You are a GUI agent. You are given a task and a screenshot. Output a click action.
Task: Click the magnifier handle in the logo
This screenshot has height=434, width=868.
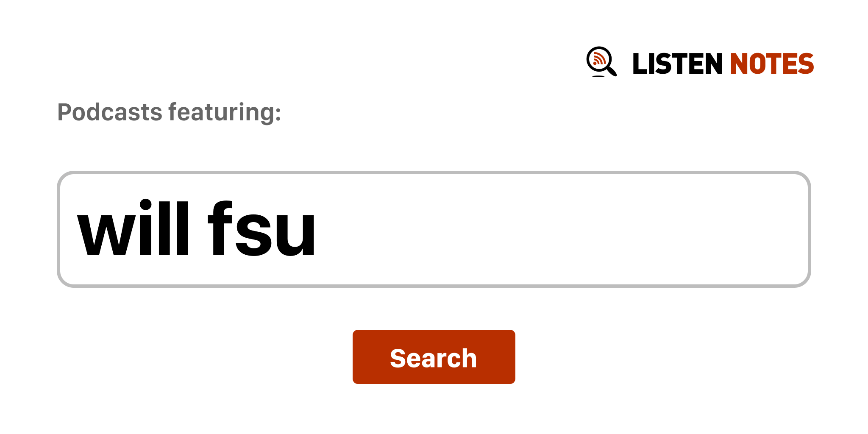pyautogui.click(x=612, y=71)
